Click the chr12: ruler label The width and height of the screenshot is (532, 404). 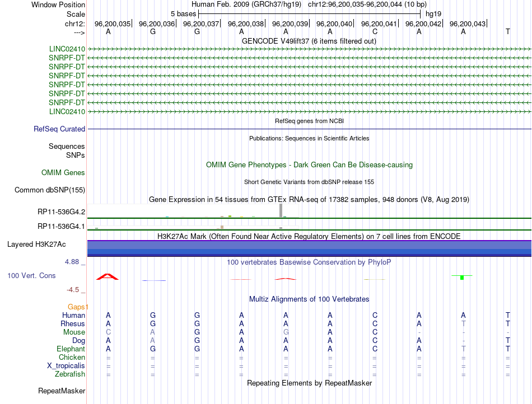pos(74,24)
